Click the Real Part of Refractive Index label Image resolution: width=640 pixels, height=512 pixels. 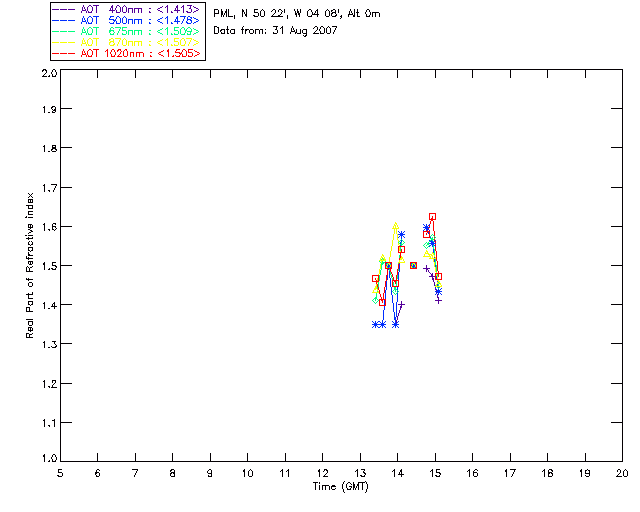(x=29, y=265)
